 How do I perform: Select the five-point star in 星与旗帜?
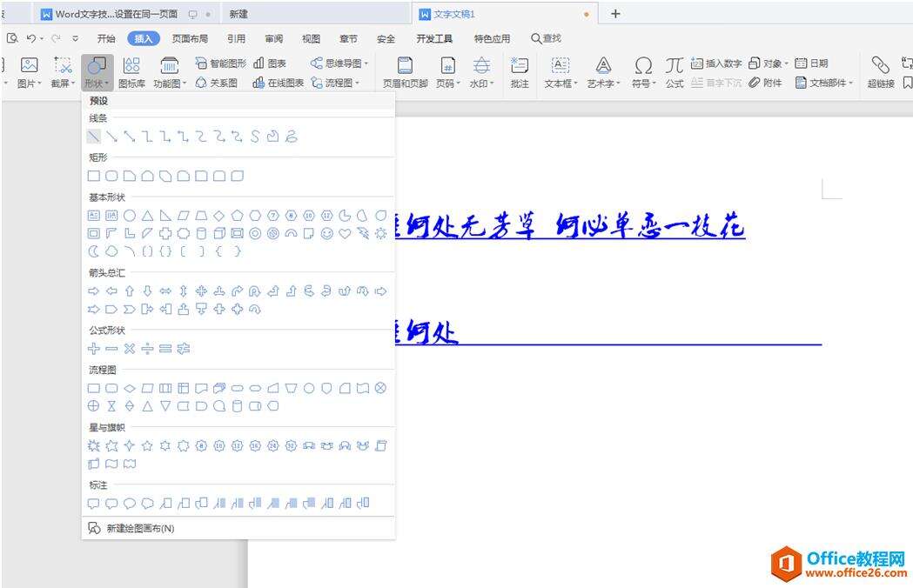(x=148, y=445)
